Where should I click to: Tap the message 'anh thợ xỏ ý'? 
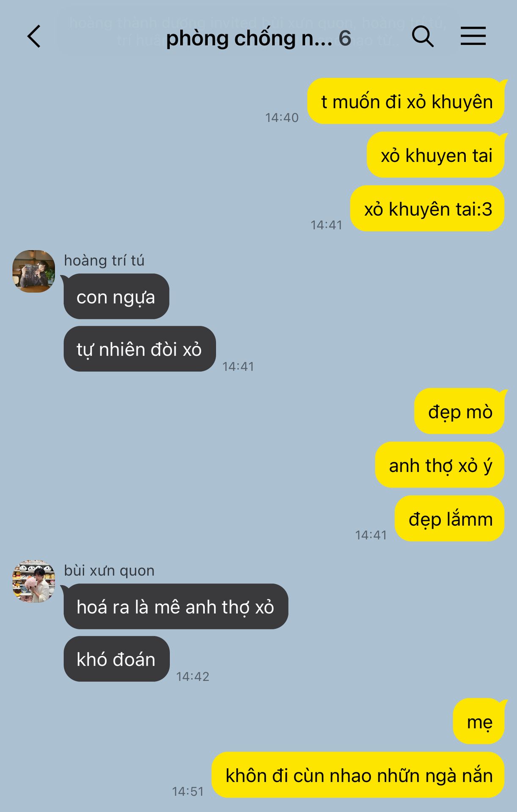pos(440,465)
